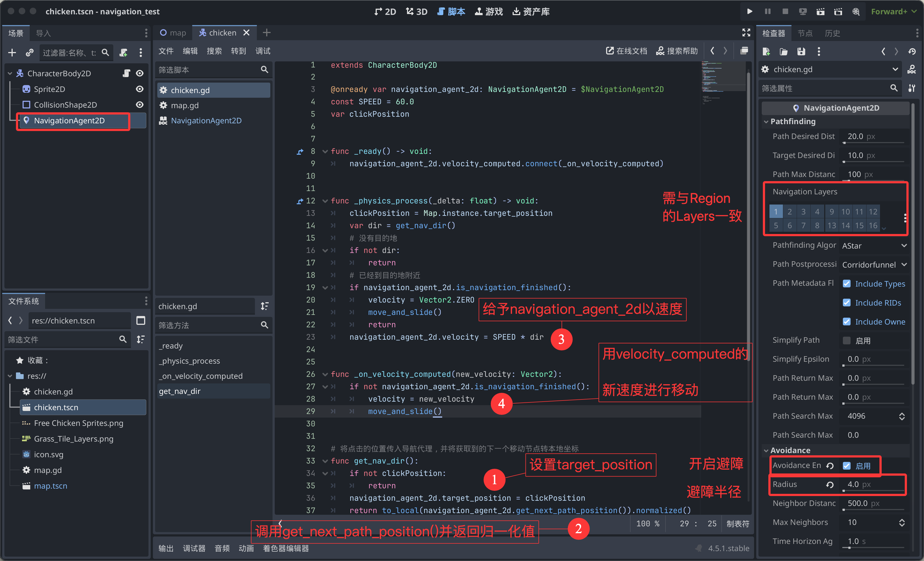The width and height of the screenshot is (924, 561).
Task: Run the project with the play button
Action: click(749, 11)
